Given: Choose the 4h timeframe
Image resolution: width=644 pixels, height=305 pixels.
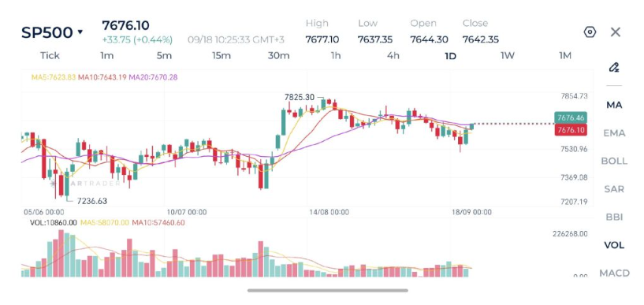Looking at the screenshot, I should point(393,56).
